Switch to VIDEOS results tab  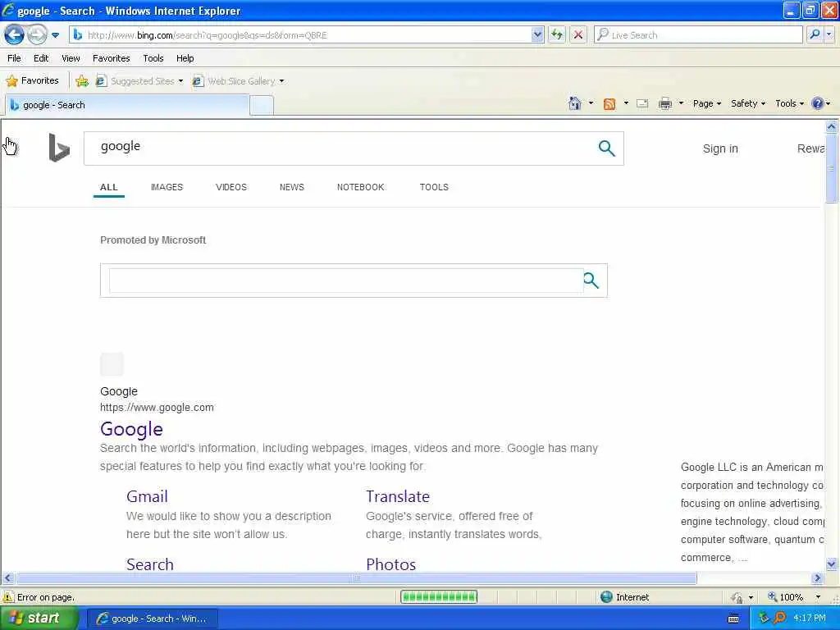click(231, 187)
